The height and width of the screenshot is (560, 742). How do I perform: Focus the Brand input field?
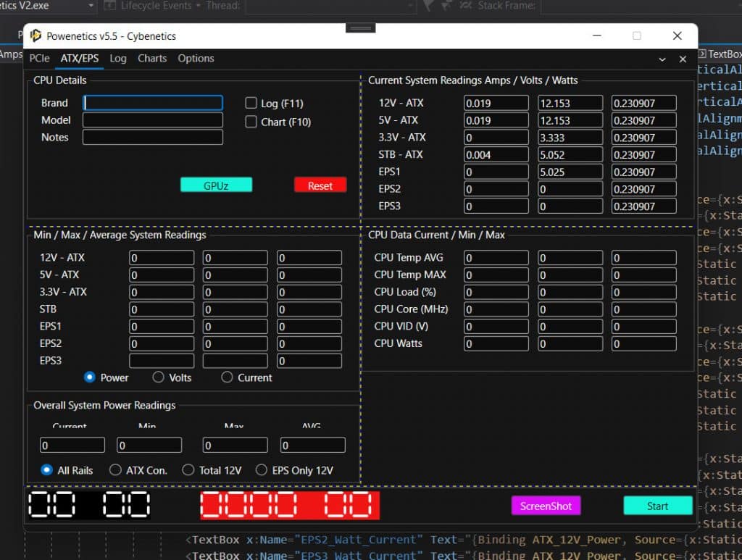click(153, 103)
